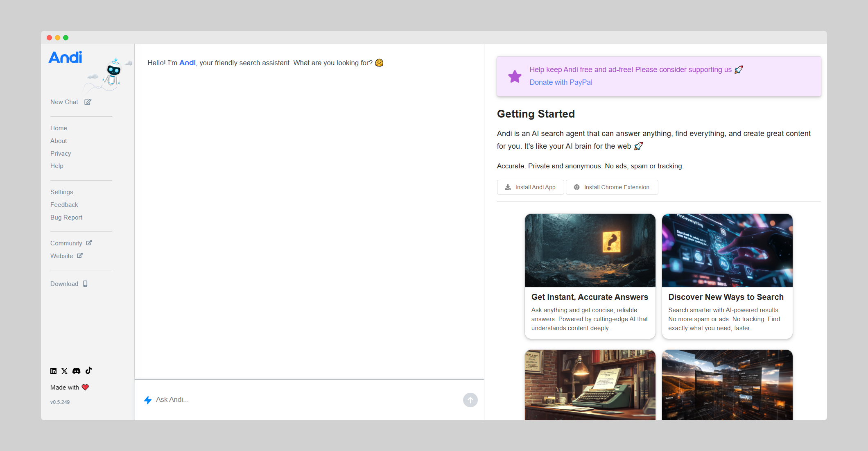
Task: Click the purple star in donation banner
Action: pyautogui.click(x=515, y=76)
